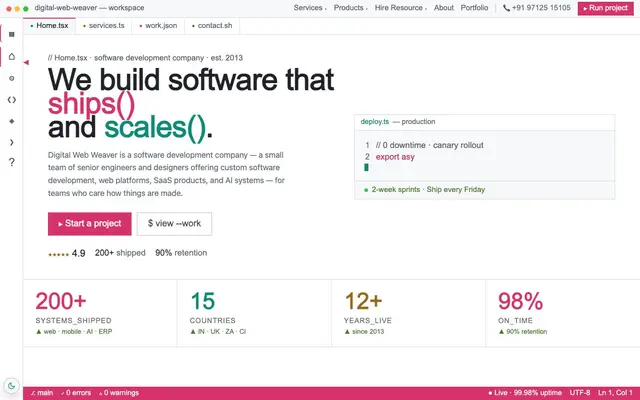Image resolution: width=640 pixels, height=400 pixels.
Task: Click the since 2013 line
Action: (x=364, y=331)
